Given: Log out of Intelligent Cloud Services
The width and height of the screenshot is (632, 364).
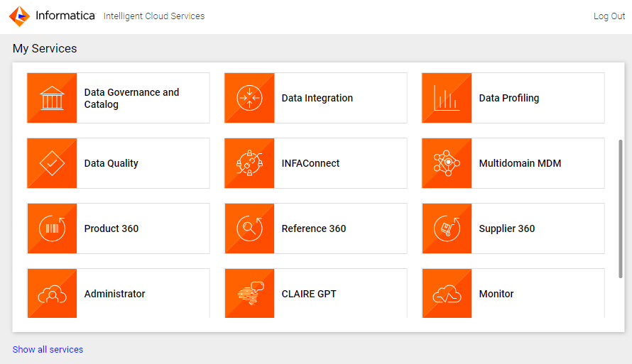Looking at the screenshot, I should click(609, 16).
